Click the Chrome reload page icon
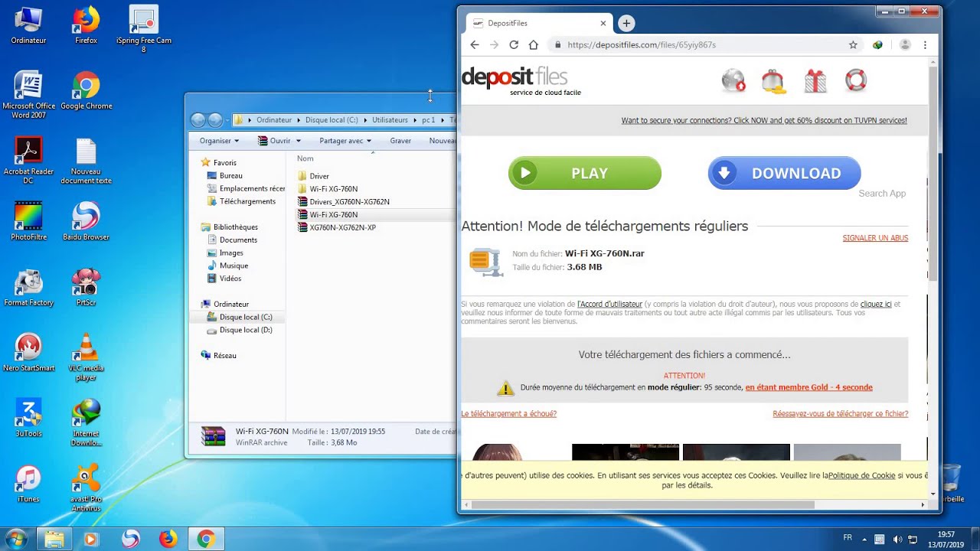 coord(514,45)
